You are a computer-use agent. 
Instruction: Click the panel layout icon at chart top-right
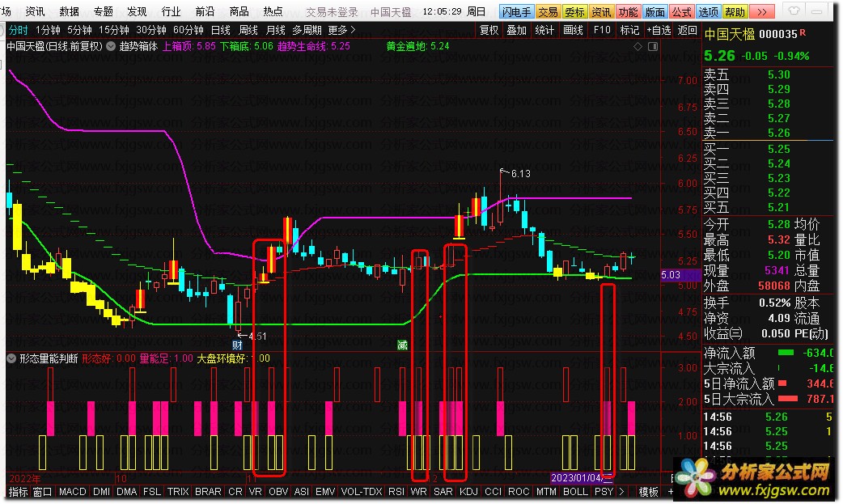click(653, 47)
